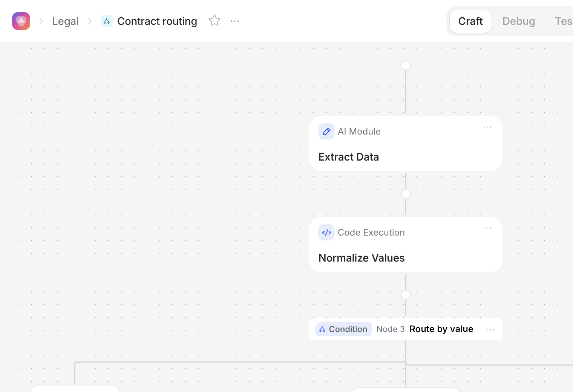The width and height of the screenshot is (573, 392).
Task: Switch to the Debug tab
Action: pyautogui.click(x=519, y=21)
